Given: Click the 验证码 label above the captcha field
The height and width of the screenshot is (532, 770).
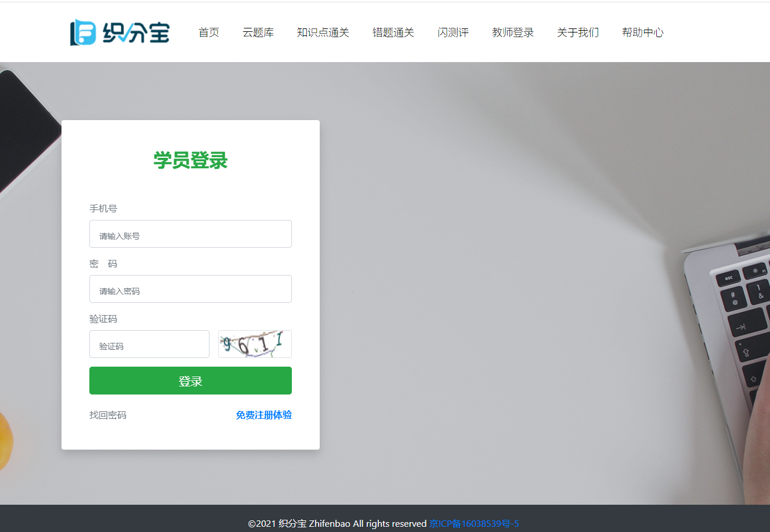Looking at the screenshot, I should [x=103, y=319].
